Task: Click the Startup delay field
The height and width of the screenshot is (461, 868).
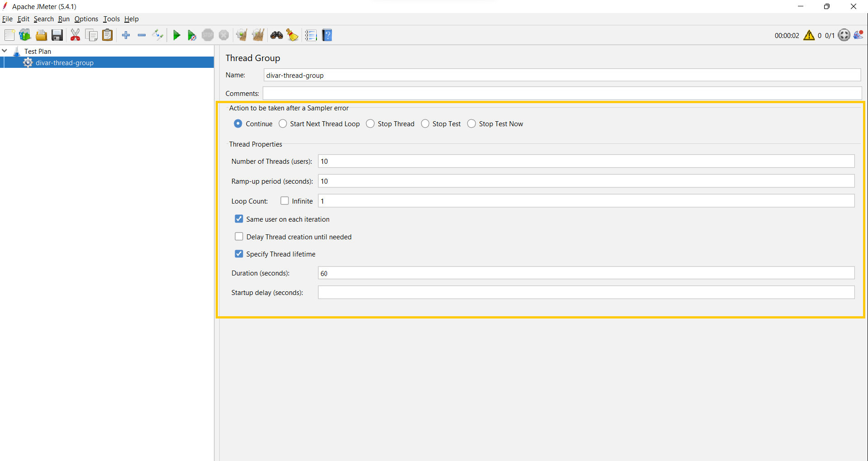Action: click(x=586, y=292)
